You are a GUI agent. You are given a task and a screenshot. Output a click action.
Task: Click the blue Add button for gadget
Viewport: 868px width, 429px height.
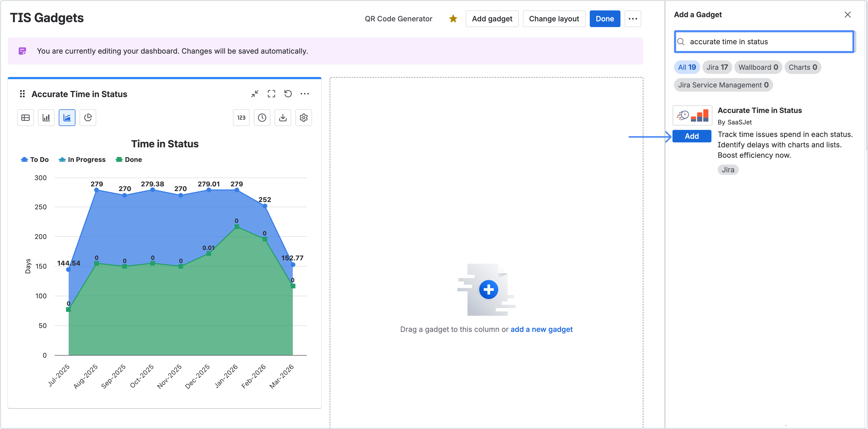pos(691,136)
